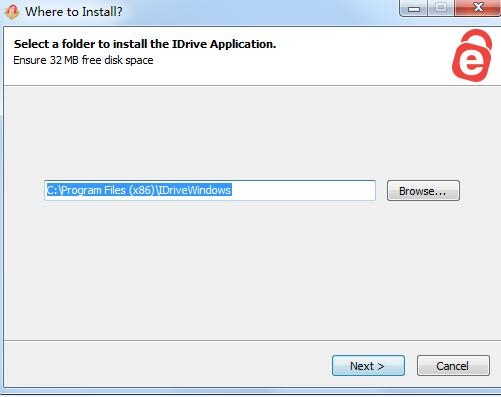
Task: Click the 'C:' drive letter in path
Action: tap(52, 190)
